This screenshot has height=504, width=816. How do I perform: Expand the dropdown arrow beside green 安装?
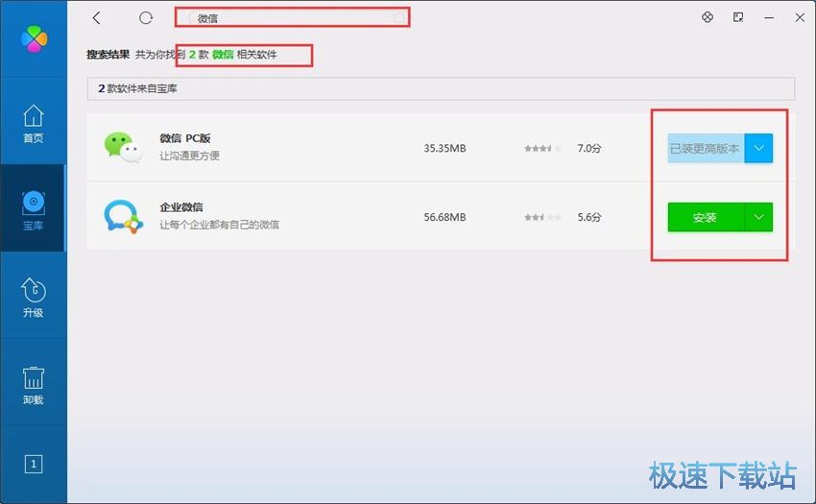tap(758, 217)
